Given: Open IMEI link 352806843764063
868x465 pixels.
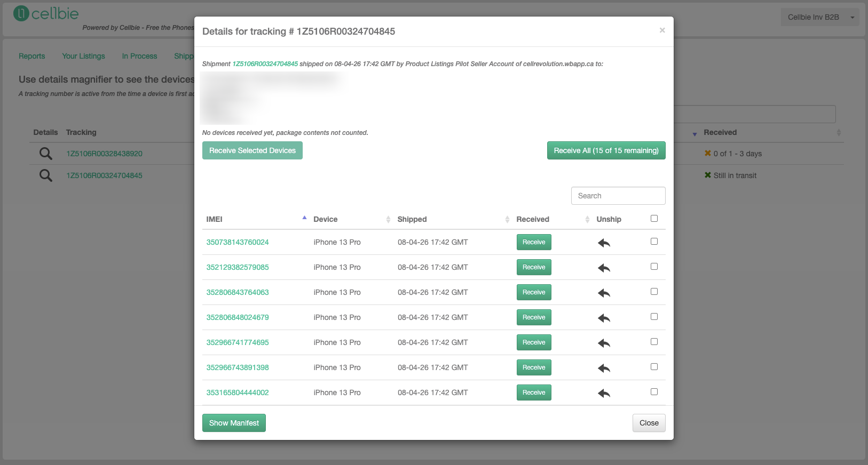Looking at the screenshot, I should [238, 292].
